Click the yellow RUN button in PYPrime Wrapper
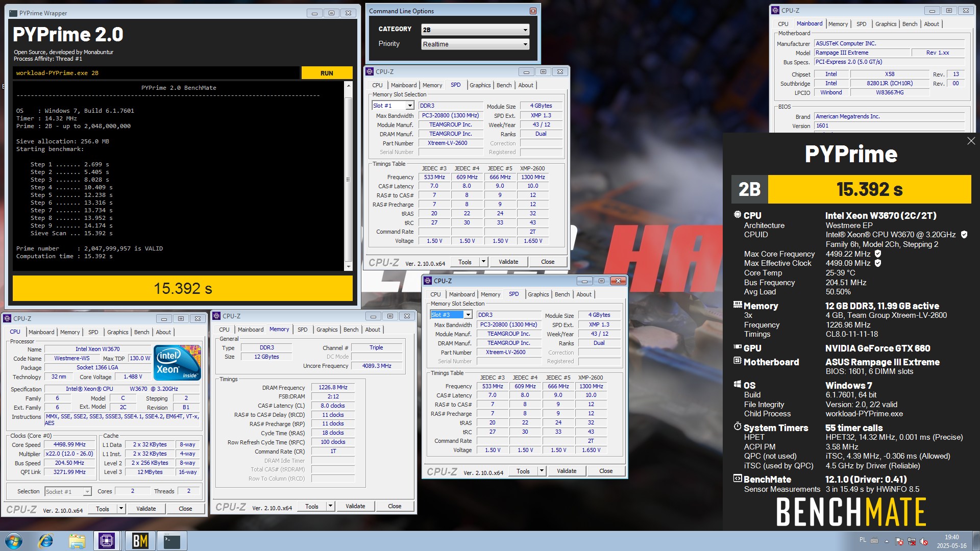Image resolution: width=980 pixels, height=551 pixels. (327, 73)
